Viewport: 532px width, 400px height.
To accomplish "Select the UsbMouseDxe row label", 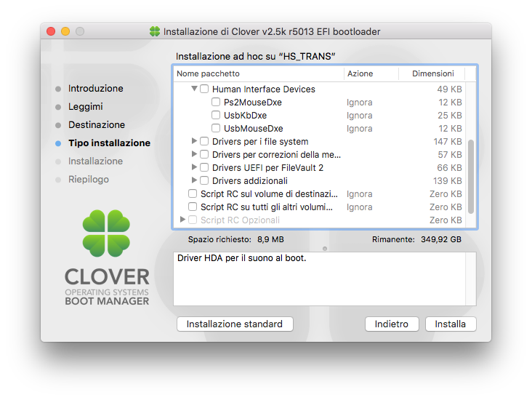I will [253, 128].
